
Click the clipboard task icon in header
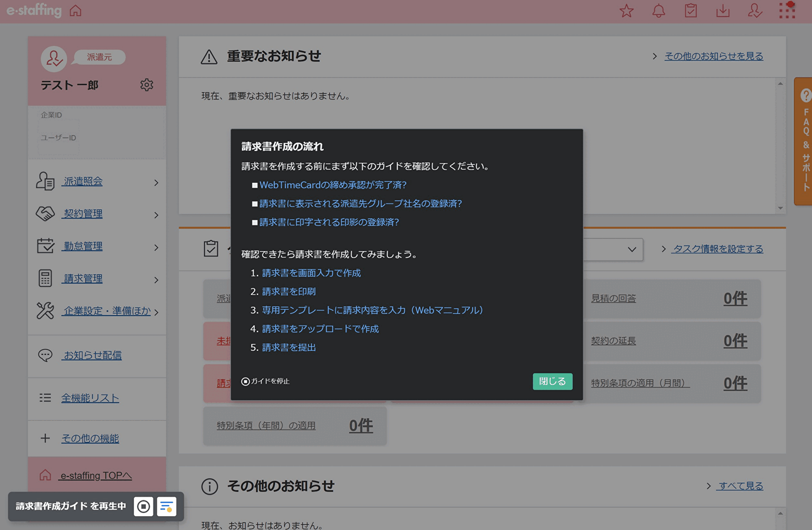pos(691,11)
